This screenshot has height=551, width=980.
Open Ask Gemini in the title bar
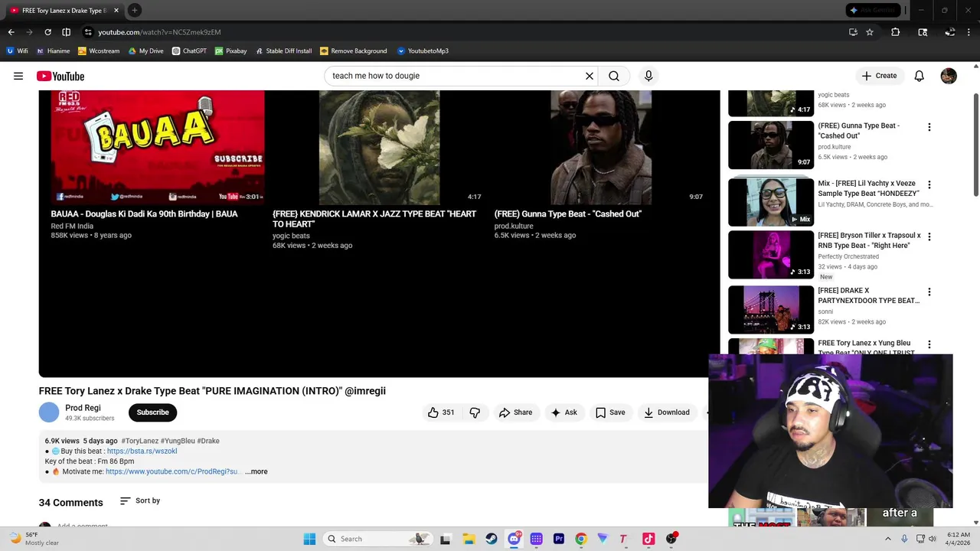[873, 10]
